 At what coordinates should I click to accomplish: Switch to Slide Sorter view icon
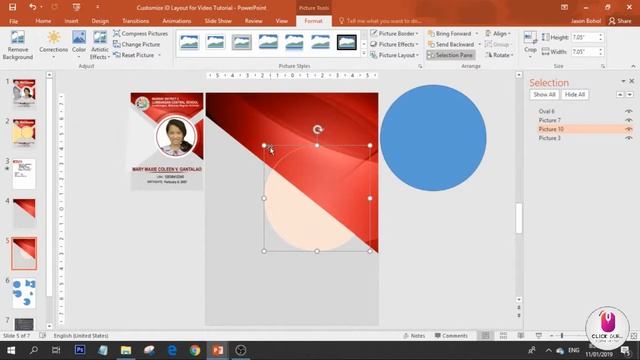(503, 336)
